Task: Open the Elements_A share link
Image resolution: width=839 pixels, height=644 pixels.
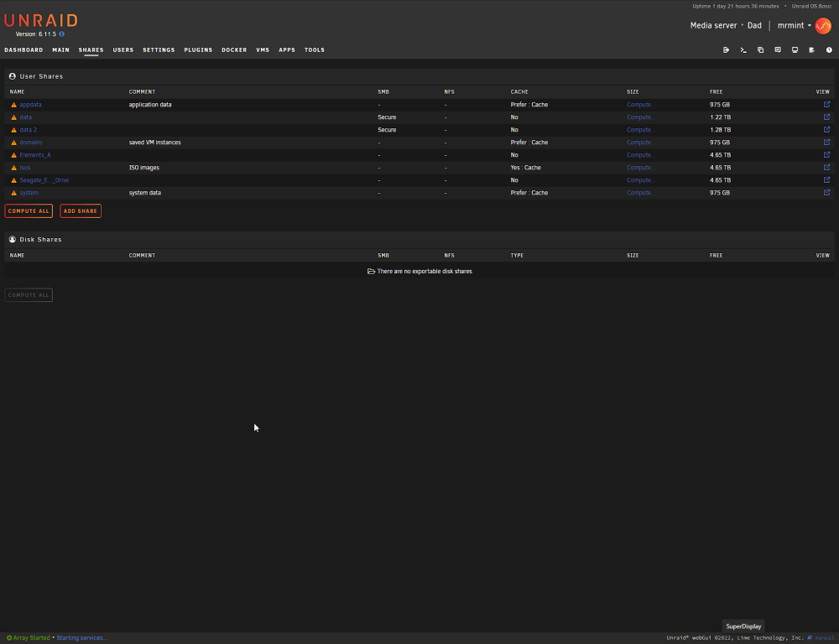Action: pos(35,155)
